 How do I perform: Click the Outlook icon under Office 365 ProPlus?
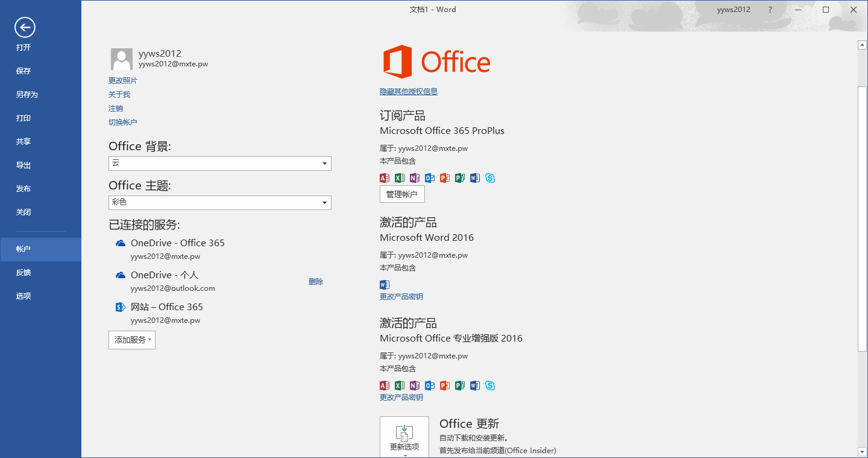pyautogui.click(x=430, y=178)
